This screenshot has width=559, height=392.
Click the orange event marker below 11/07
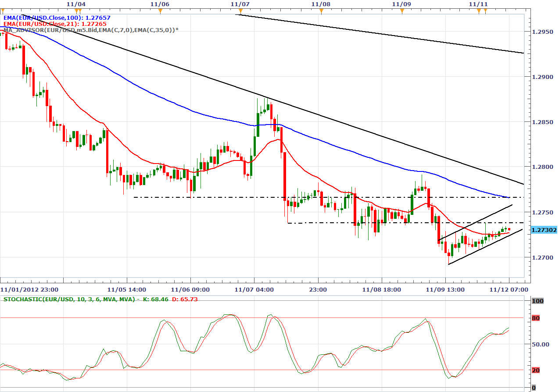point(240,10)
